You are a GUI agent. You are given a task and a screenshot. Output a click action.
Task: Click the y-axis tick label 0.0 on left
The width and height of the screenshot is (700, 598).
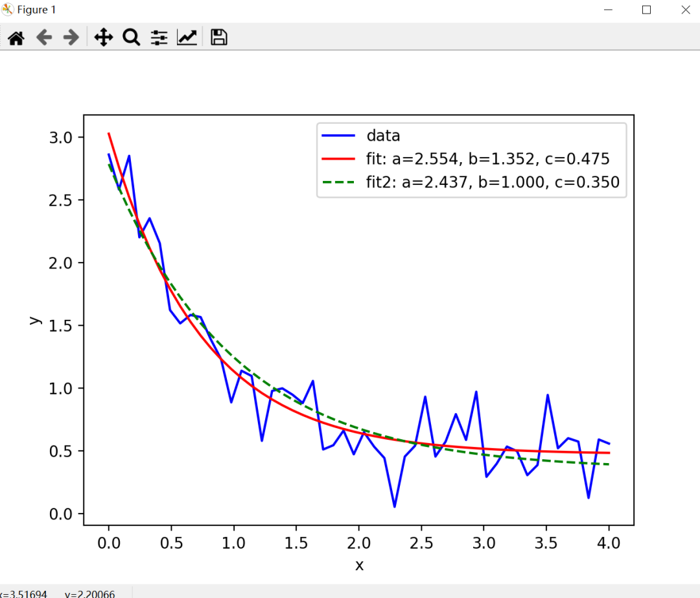(61, 514)
